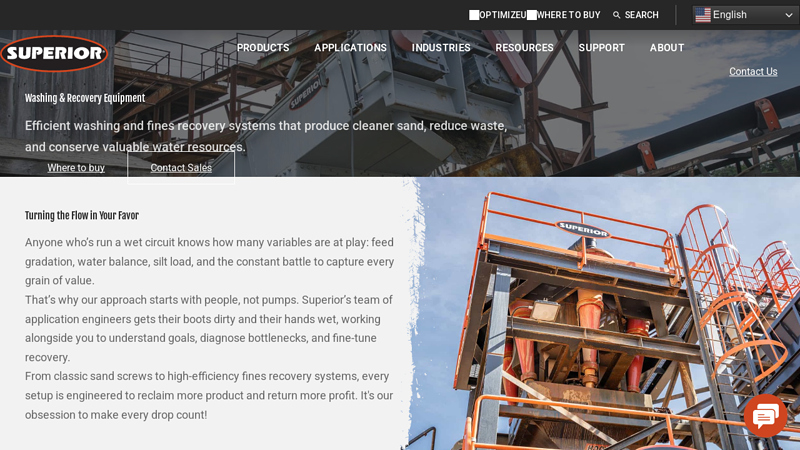
Task: Open the Resources menu
Action: pyautogui.click(x=524, y=47)
